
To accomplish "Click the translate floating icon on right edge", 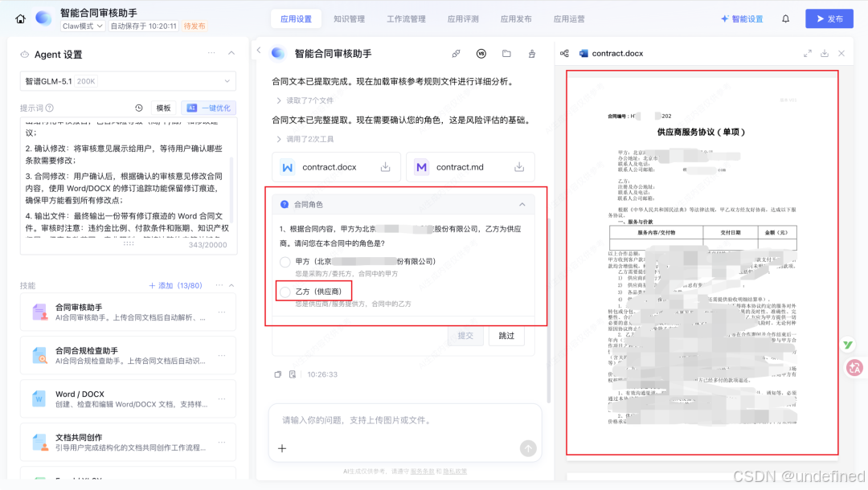I will pos(854,367).
